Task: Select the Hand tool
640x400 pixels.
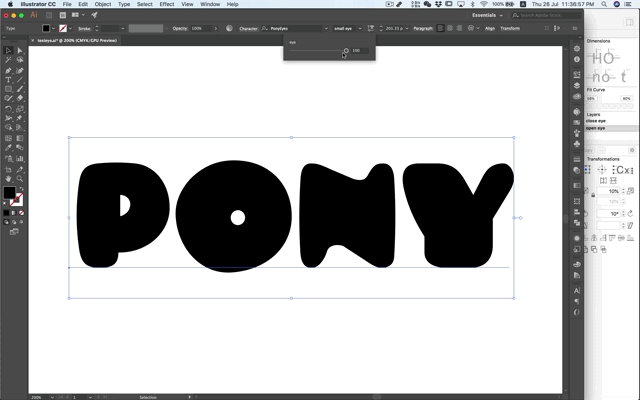Action: tap(8, 179)
